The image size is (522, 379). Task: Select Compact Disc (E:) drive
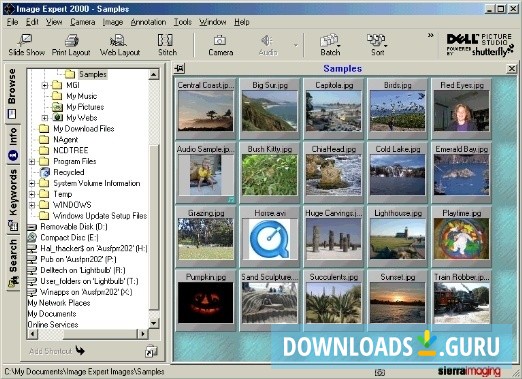point(69,238)
